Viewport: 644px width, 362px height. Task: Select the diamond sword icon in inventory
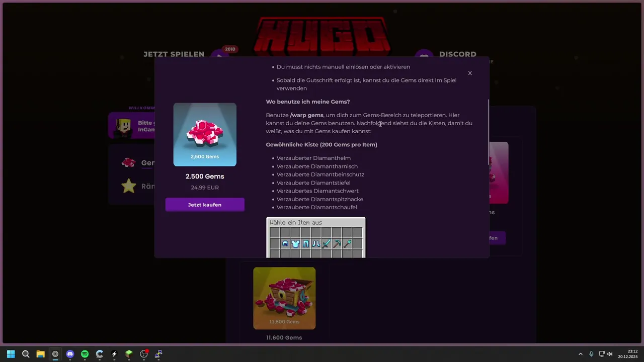[326, 244]
